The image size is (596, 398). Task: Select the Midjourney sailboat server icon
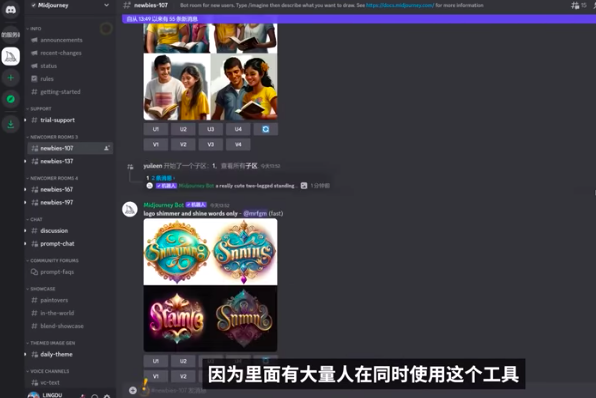pyautogui.click(x=11, y=56)
